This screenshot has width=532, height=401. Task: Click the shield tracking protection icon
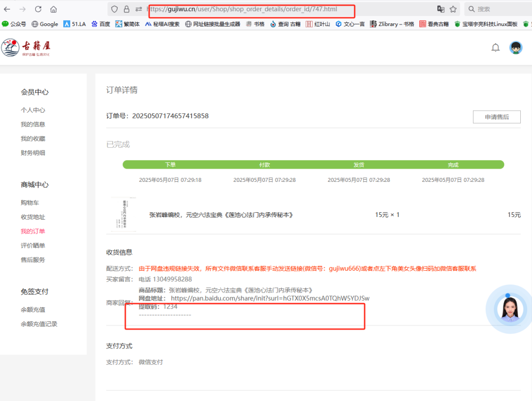(x=114, y=9)
